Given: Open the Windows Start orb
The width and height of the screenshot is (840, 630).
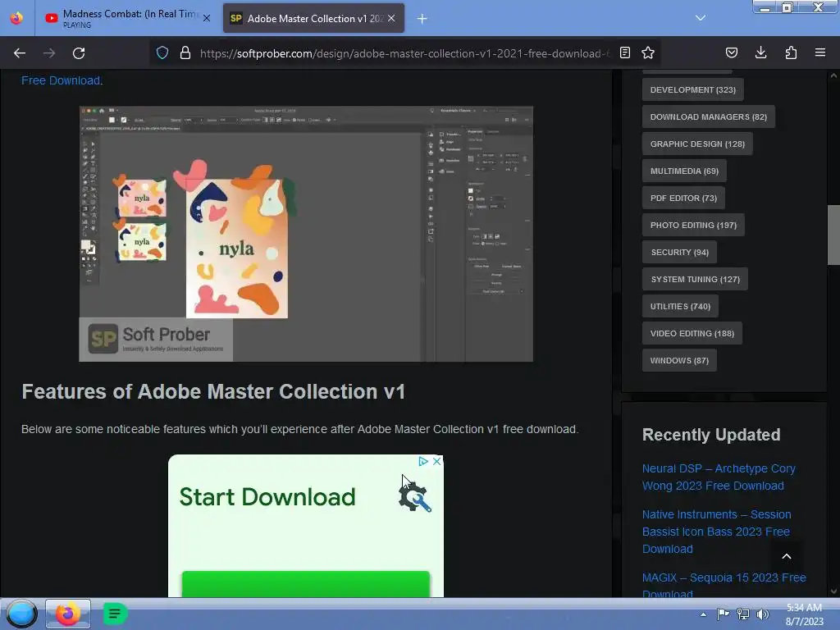Looking at the screenshot, I should pos(21,614).
